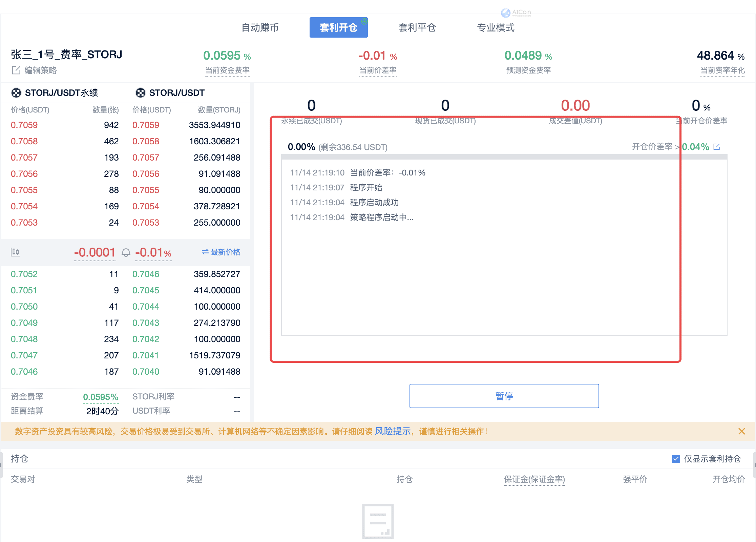The width and height of the screenshot is (756, 542).
Task: Click perpetual ask price 0.7058 with quantity 462
Action: point(24,141)
